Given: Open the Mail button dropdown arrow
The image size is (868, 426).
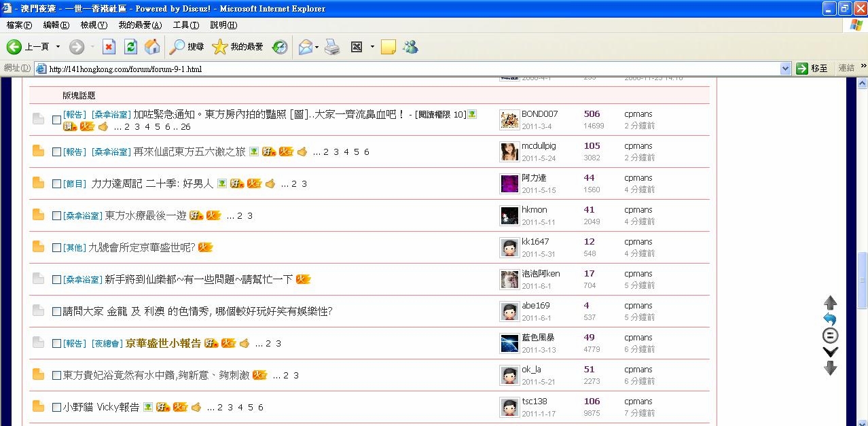Looking at the screenshot, I should coord(317,47).
